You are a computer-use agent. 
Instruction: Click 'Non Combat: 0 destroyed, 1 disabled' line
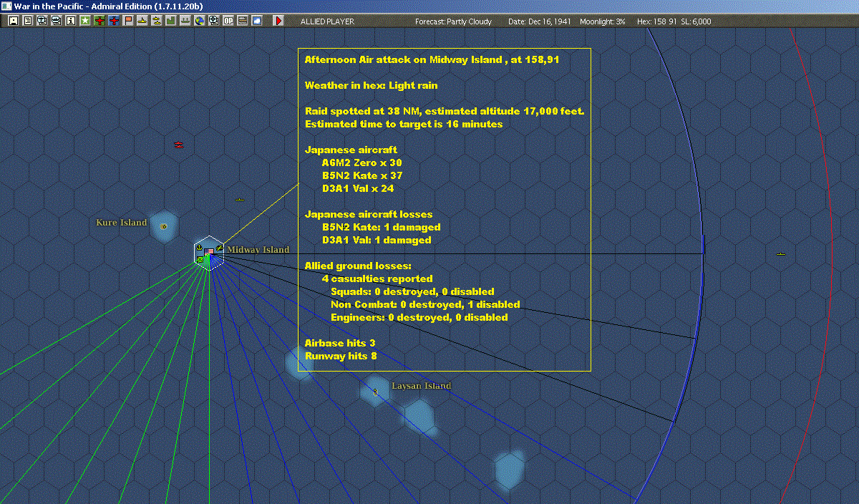(425, 304)
